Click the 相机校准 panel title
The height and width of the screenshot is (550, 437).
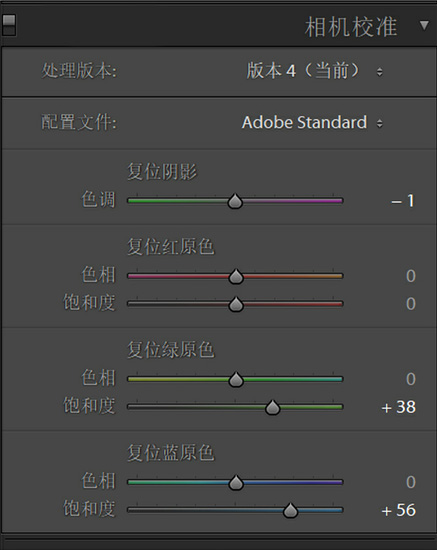pos(351,27)
